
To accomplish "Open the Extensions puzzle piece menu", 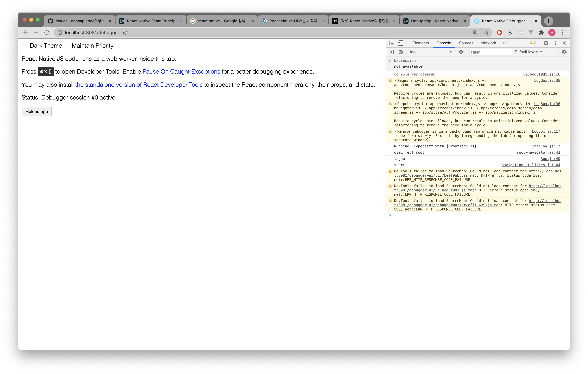I will point(541,33).
